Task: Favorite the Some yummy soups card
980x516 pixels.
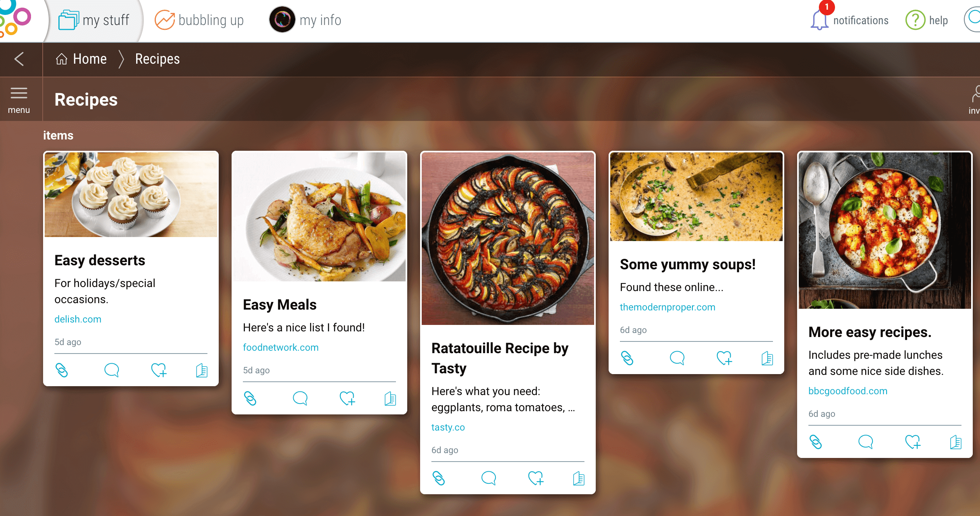Action: (725, 358)
